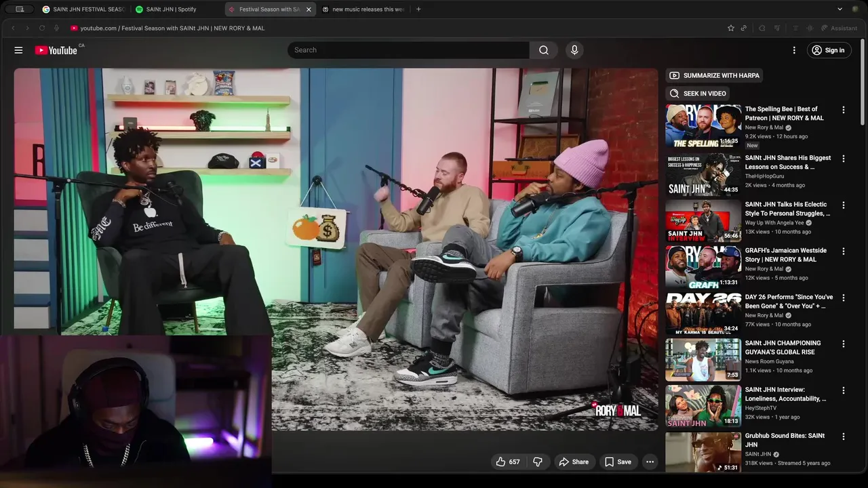The image size is (868, 488).
Task: Open GRAFH's Jamaican Westside Story title
Action: (786, 255)
